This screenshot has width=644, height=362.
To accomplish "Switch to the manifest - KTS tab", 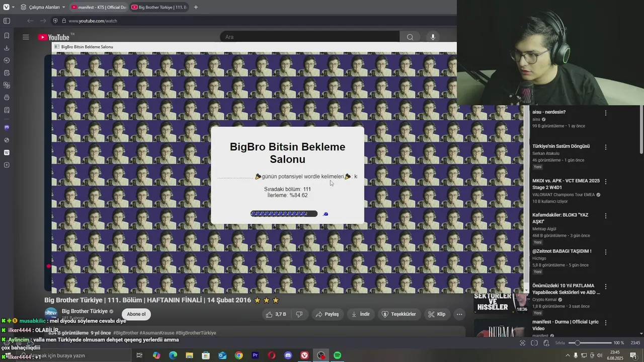I will pos(99,7).
